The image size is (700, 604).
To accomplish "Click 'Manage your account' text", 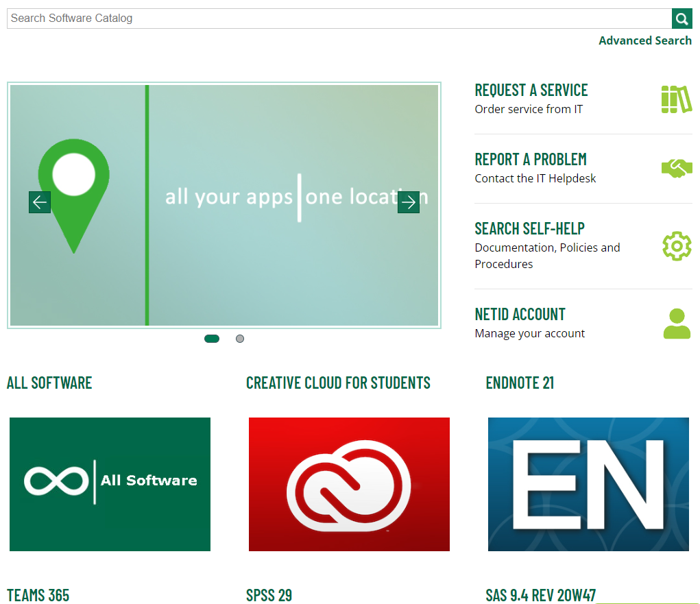I will pos(529,333).
